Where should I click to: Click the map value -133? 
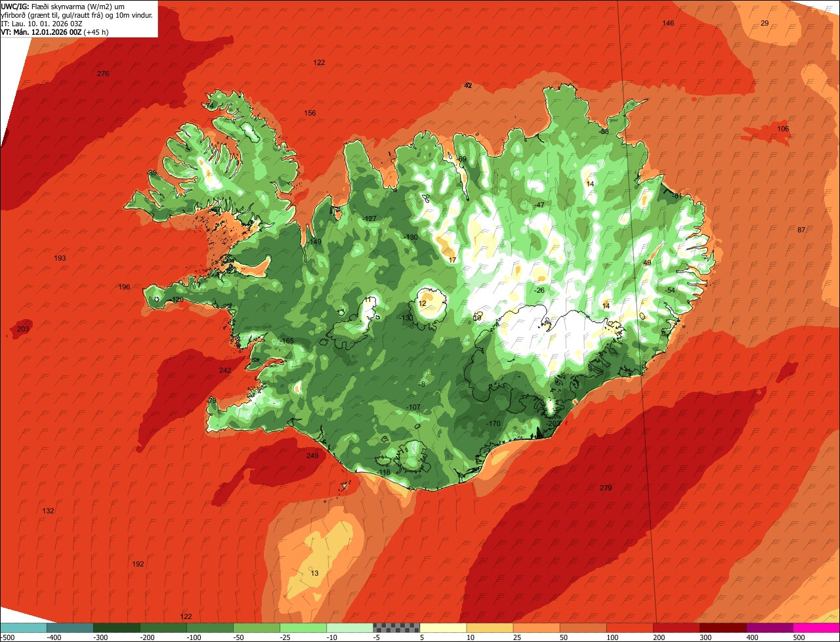tap(406, 318)
